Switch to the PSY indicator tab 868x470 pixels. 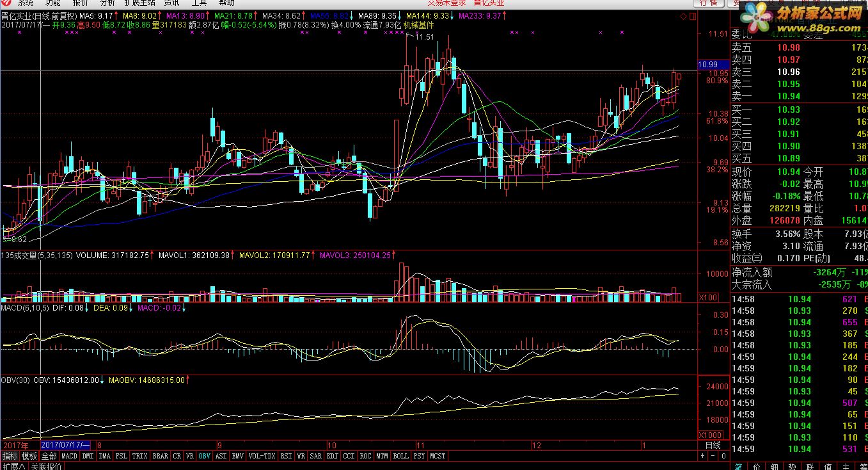[419, 456]
